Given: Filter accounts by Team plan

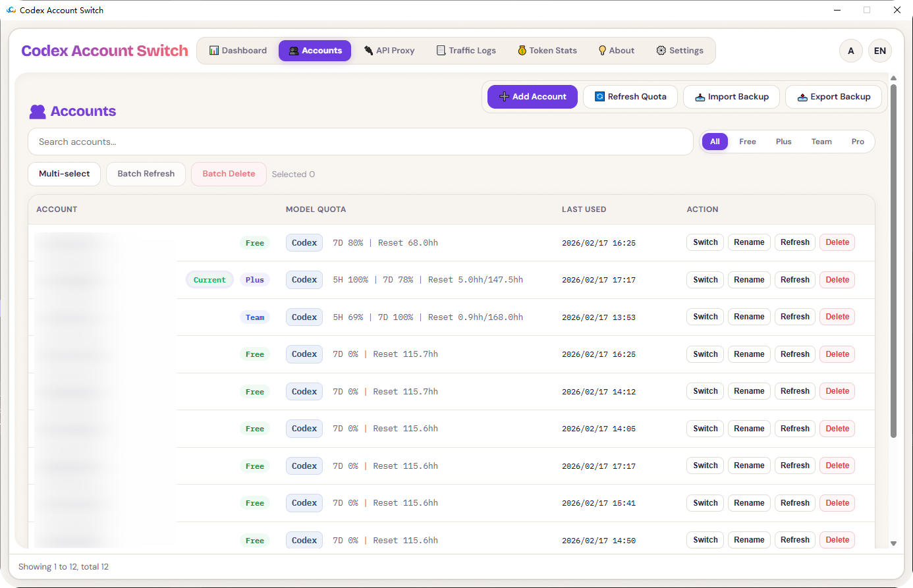Looking at the screenshot, I should tap(821, 142).
